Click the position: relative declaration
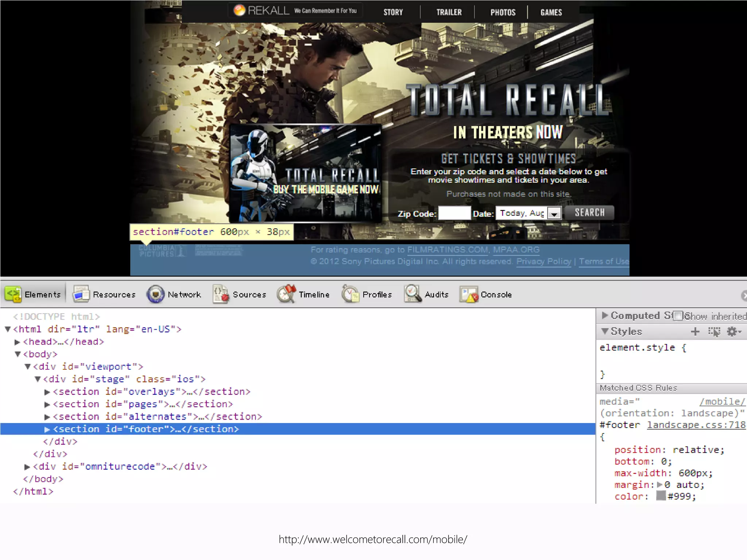This screenshot has height=560, width=747. 669,450
